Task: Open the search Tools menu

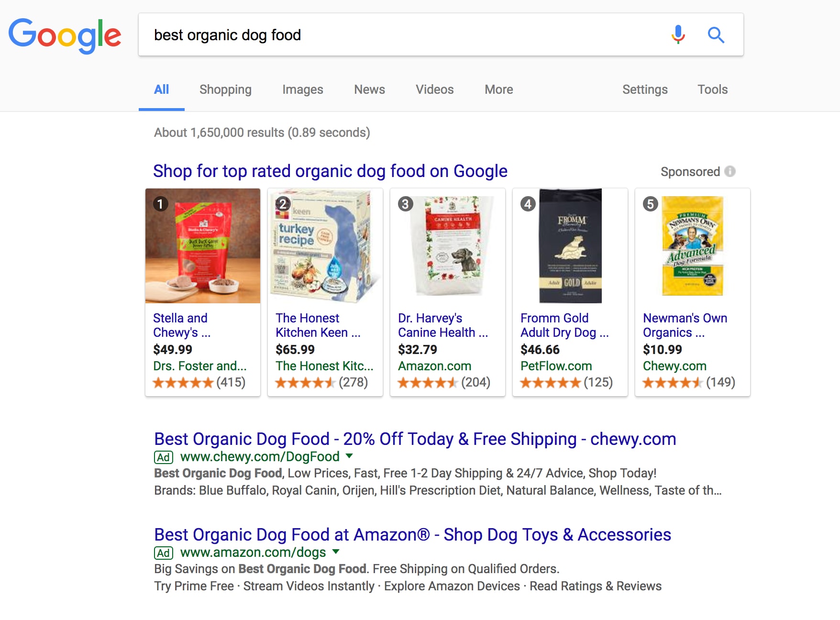Action: coord(712,89)
